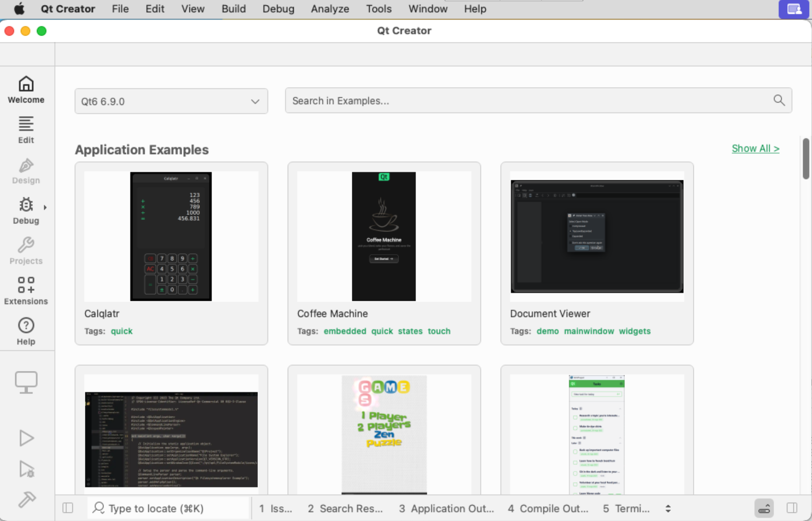This screenshot has width=812, height=521.
Task: Click the embedded tag under Coffee Machine
Action: click(345, 331)
